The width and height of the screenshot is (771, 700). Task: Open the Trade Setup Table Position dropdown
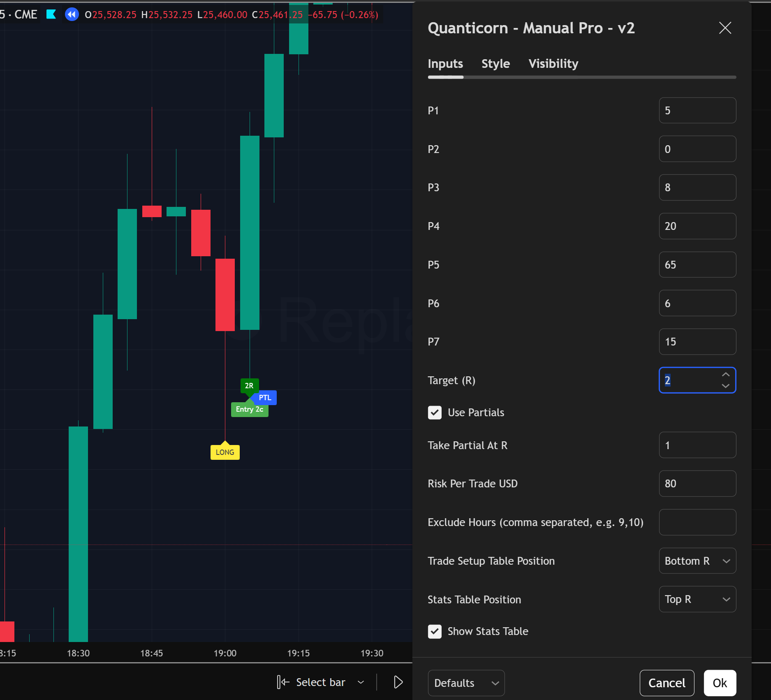click(697, 561)
